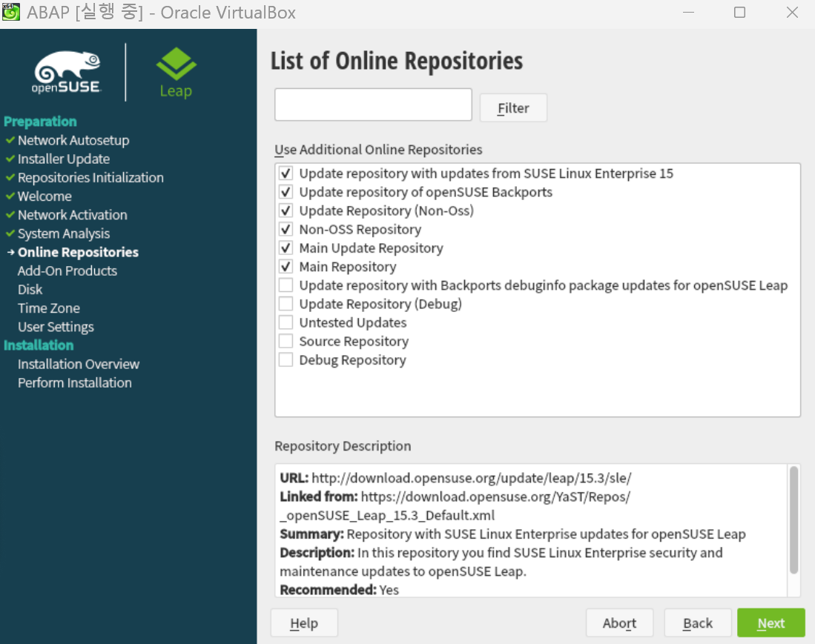This screenshot has height=644, width=815.
Task: Click the VirtualBox app icon in title bar
Action: (11, 11)
